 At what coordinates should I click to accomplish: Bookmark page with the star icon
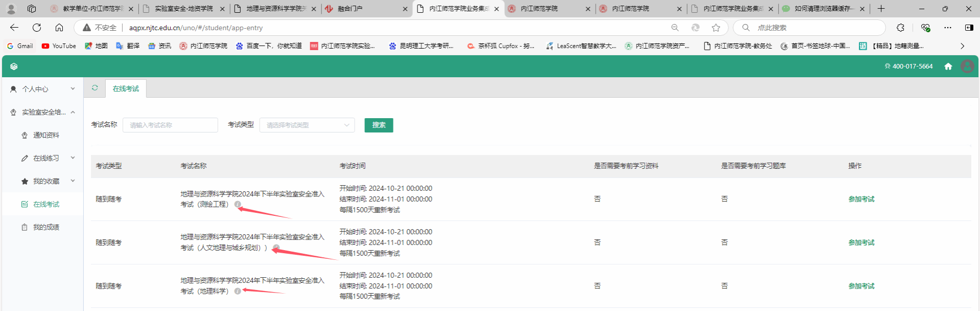(x=716, y=28)
